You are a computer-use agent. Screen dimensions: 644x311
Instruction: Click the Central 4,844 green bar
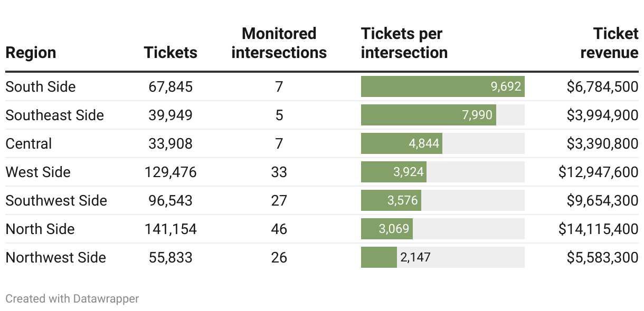401,143
